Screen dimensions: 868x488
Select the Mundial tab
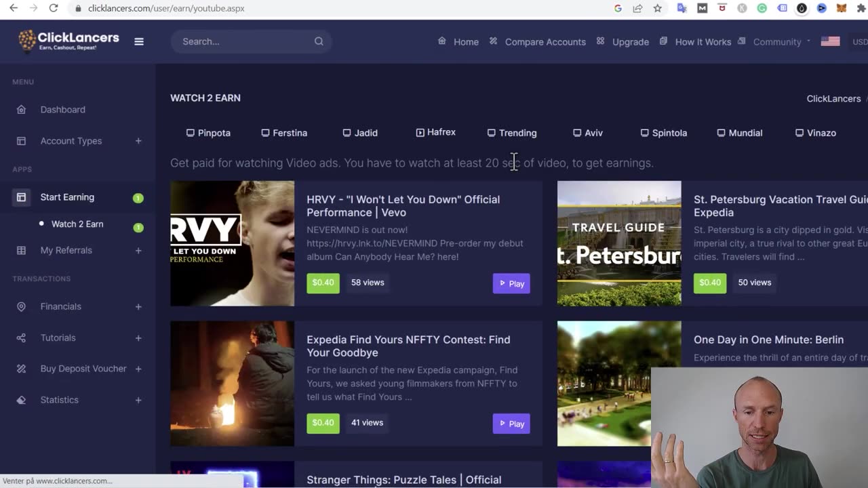pyautogui.click(x=740, y=133)
